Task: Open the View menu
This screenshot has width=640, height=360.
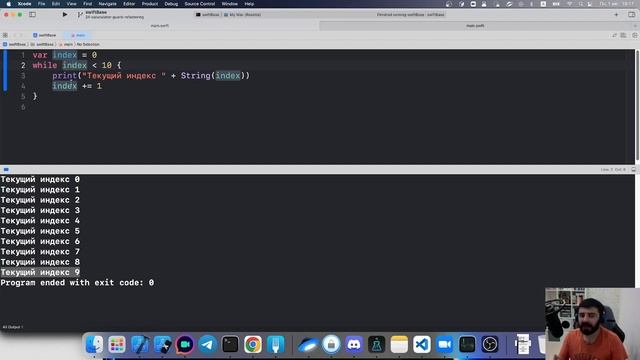Action: coord(71,4)
